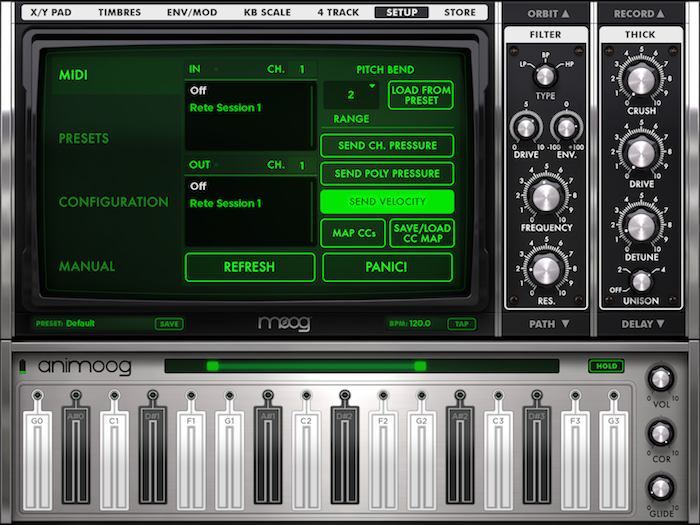
Task: Click the filter ENV. knob
Action: [566, 128]
